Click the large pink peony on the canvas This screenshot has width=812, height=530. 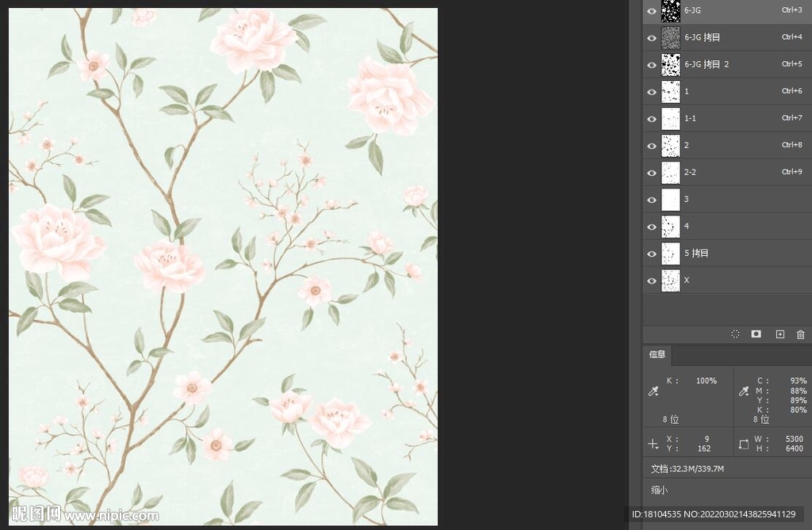pos(389,97)
